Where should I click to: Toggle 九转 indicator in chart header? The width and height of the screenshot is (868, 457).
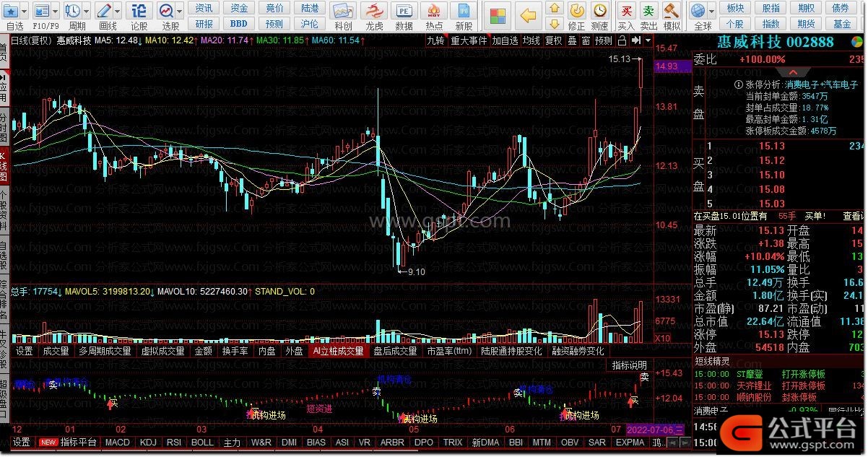pyautogui.click(x=435, y=40)
